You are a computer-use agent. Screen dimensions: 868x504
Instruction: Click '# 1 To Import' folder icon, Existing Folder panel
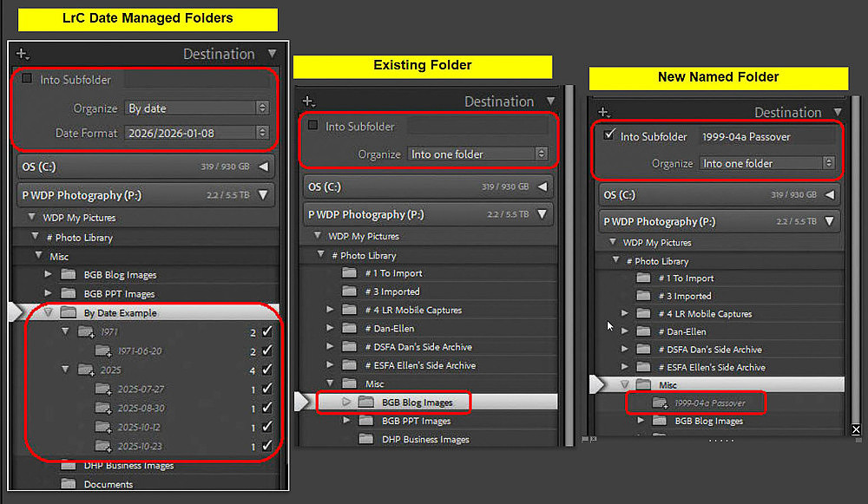pyautogui.click(x=349, y=272)
